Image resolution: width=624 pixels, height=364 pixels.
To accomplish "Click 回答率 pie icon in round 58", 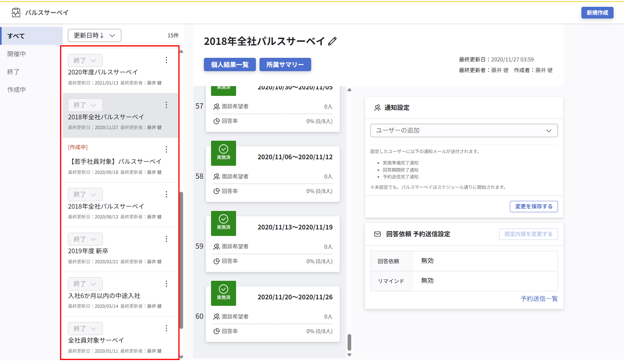I will pyautogui.click(x=216, y=191).
